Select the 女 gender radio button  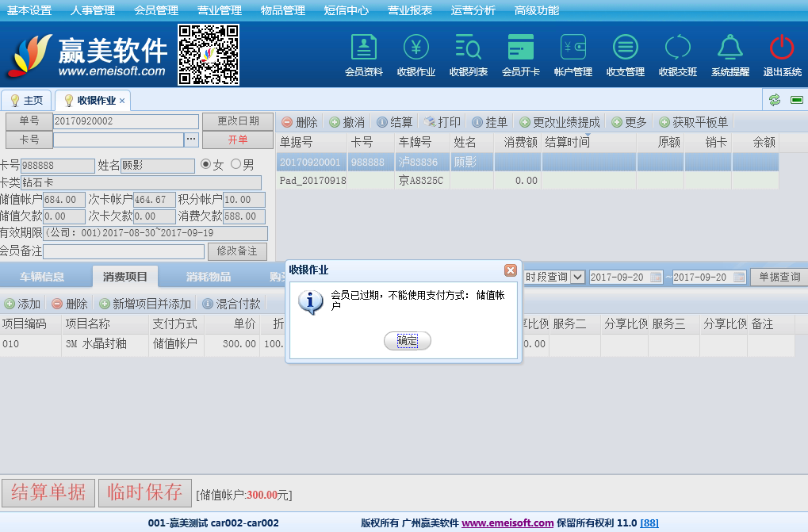[x=206, y=165]
